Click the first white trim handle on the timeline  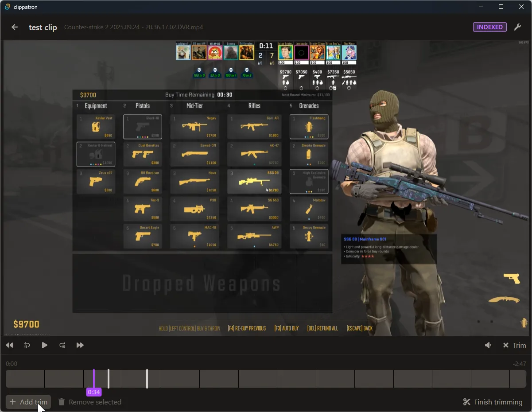[x=109, y=379]
